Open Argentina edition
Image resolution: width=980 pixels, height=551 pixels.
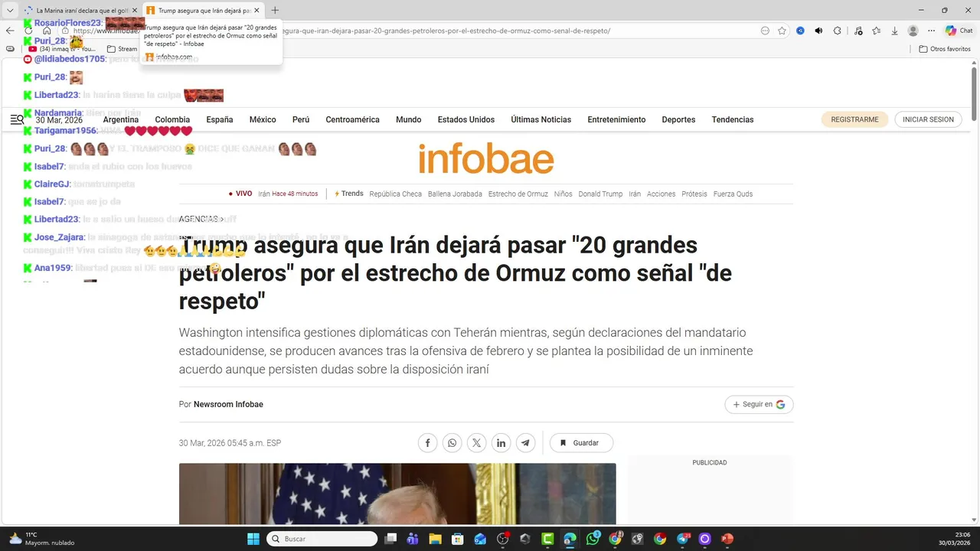pos(121,119)
